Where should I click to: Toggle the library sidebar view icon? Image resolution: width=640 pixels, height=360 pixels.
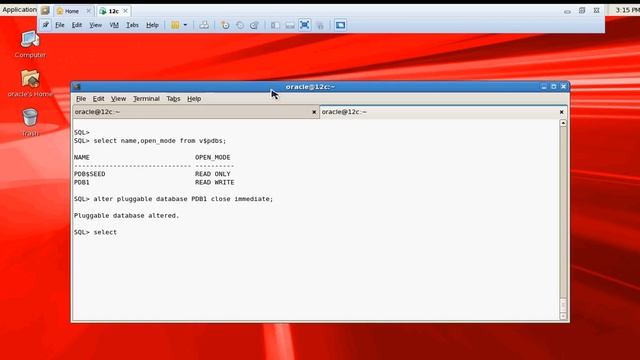(x=276, y=25)
